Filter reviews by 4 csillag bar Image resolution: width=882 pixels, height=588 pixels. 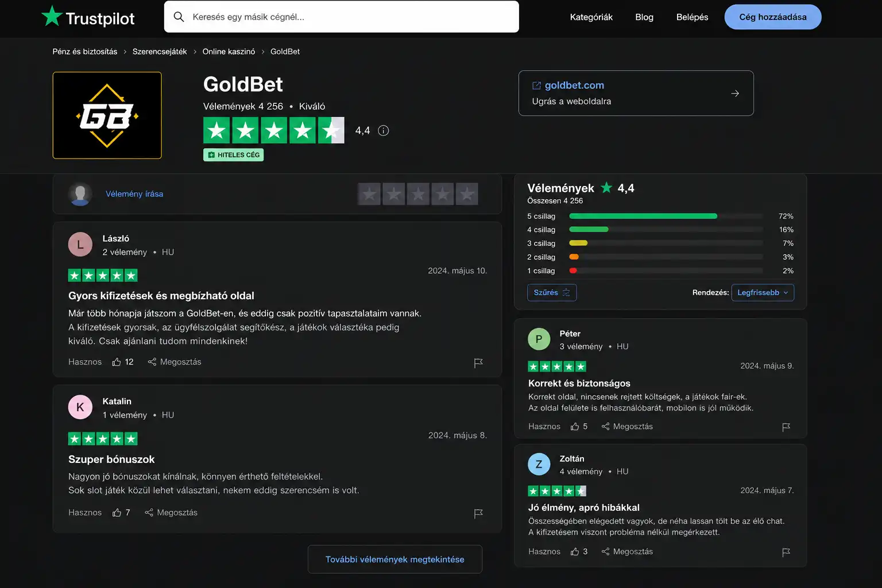pos(666,230)
